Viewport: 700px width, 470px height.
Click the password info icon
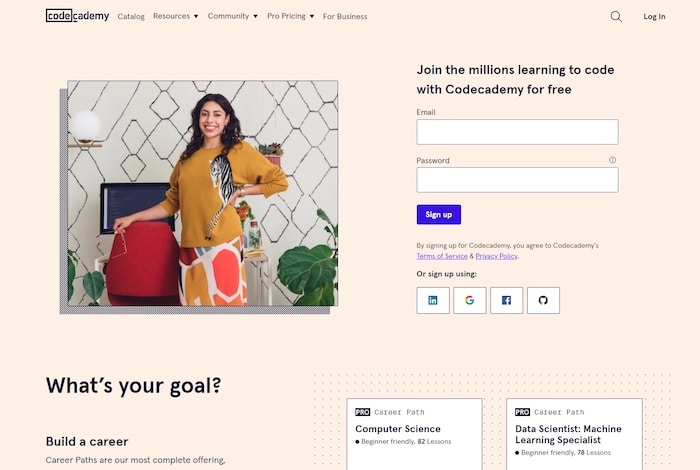pyautogui.click(x=612, y=160)
